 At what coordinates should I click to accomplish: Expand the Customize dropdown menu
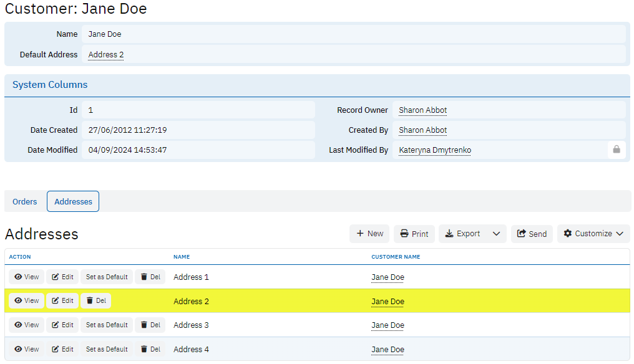[x=593, y=234]
